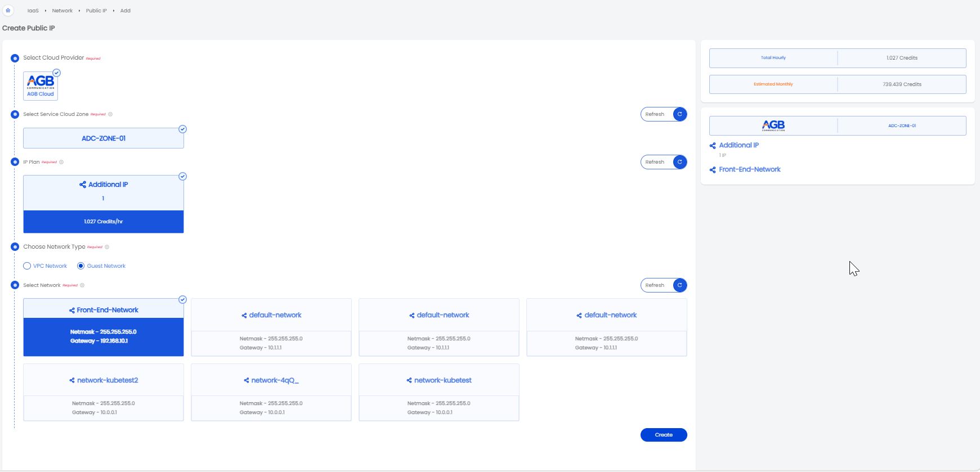Go to IaaS breadcrumb link

pos(33,11)
